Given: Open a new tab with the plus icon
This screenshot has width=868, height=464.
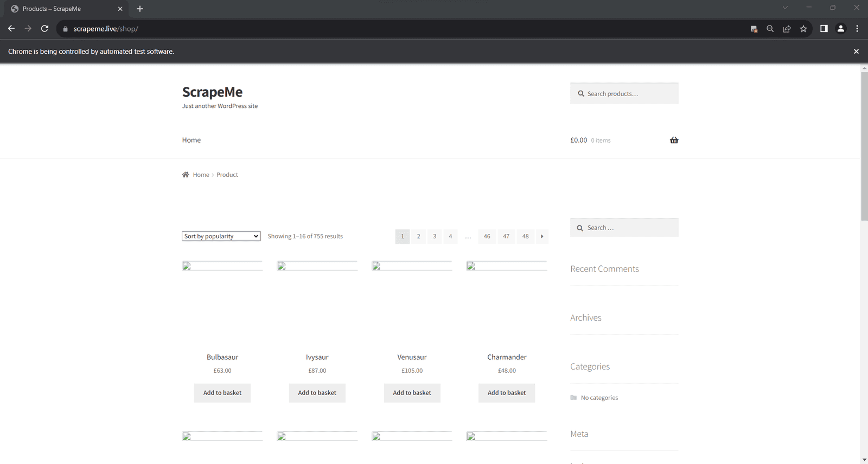Looking at the screenshot, I should 140,9.
